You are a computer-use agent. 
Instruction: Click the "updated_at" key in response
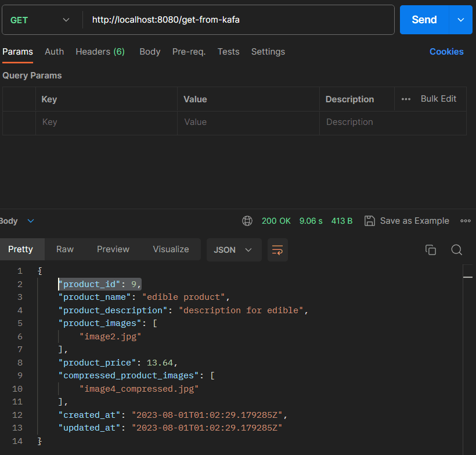(89, 428)
